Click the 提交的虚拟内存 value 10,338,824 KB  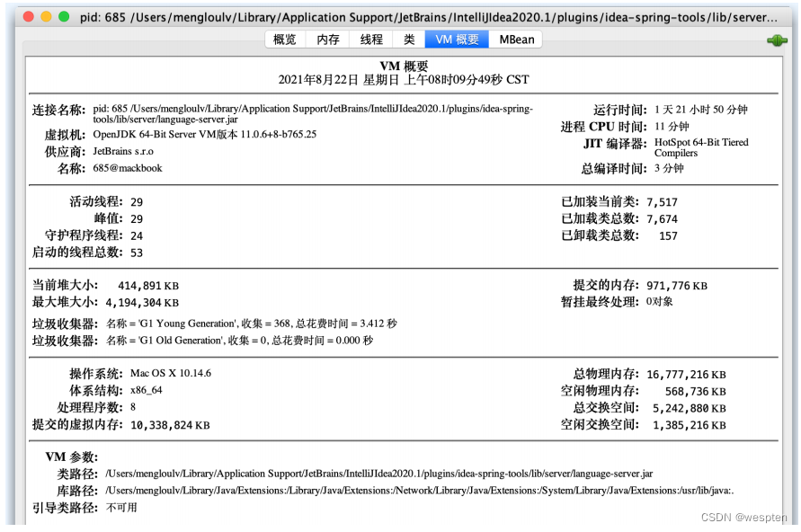point(170,425)
